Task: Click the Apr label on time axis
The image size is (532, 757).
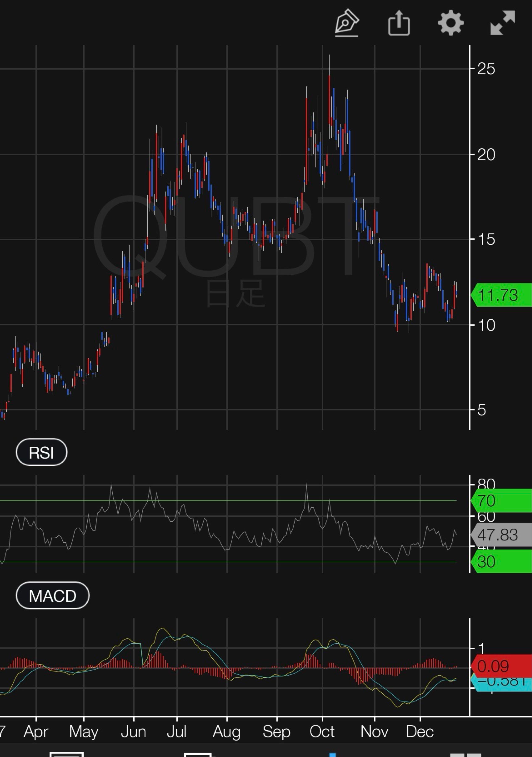Action: (36, 732)
